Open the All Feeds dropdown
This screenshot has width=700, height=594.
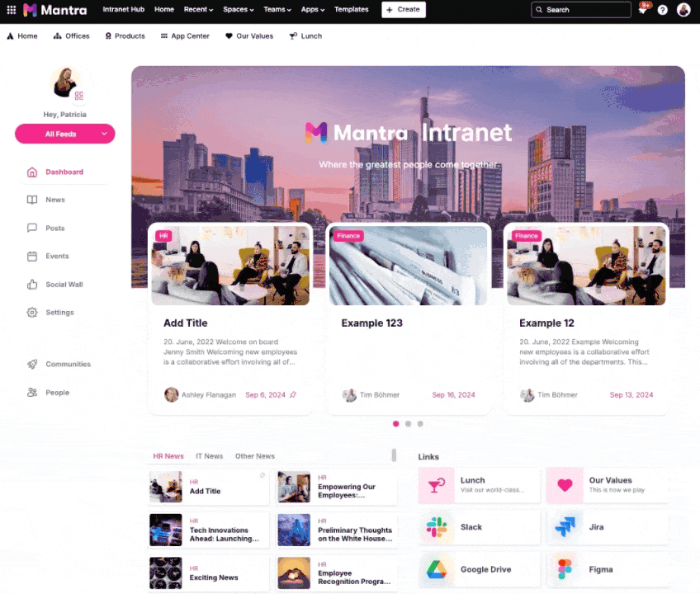(64, 134)
